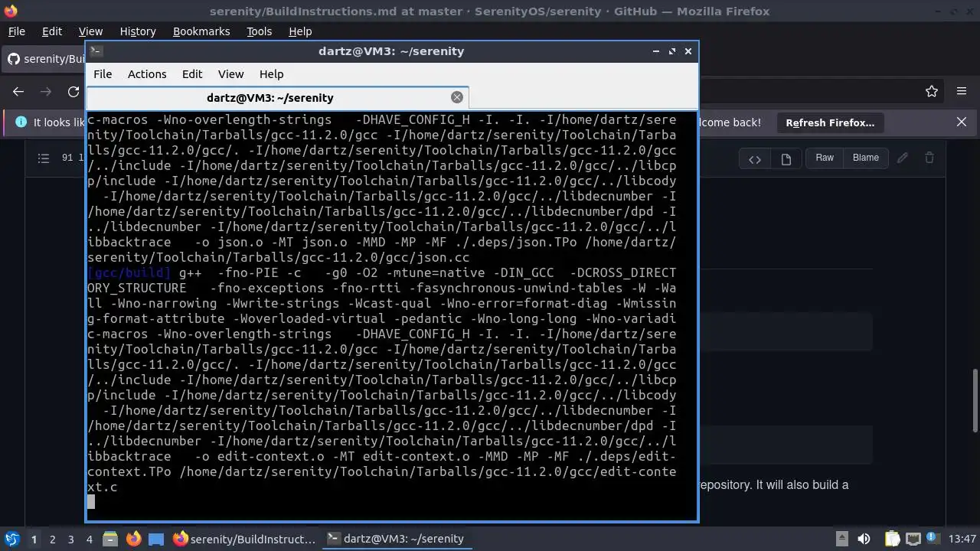
Task: Show rendered file view on GitHub
Action: tap(786, 158)
